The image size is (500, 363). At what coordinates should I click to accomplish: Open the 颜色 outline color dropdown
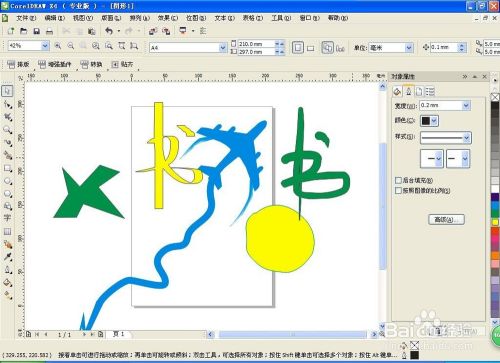434,121
